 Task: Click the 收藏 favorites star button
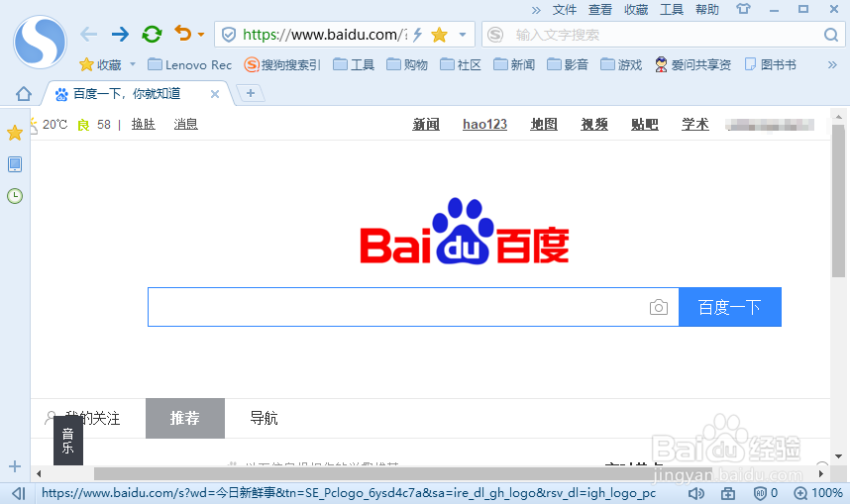tap(100, 65)
